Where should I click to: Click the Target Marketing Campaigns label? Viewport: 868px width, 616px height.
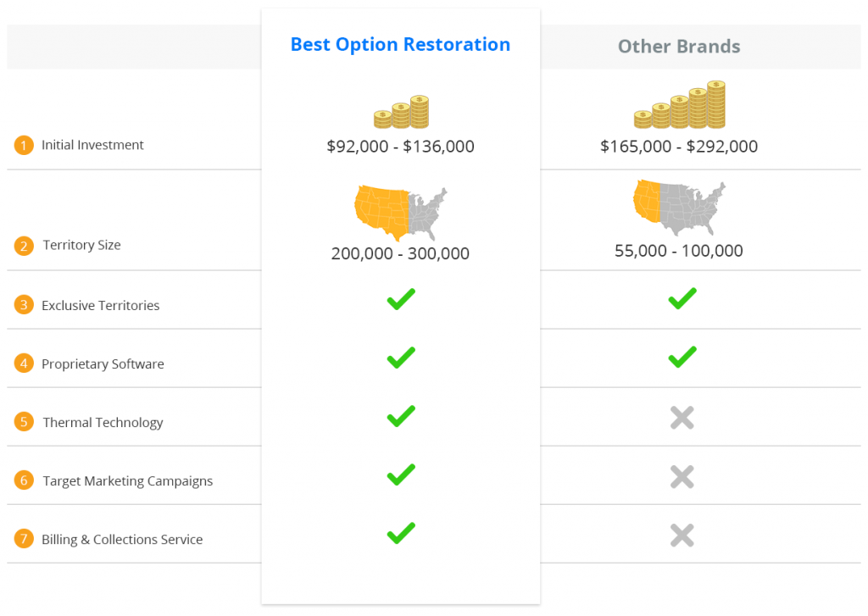coord(128,481)
